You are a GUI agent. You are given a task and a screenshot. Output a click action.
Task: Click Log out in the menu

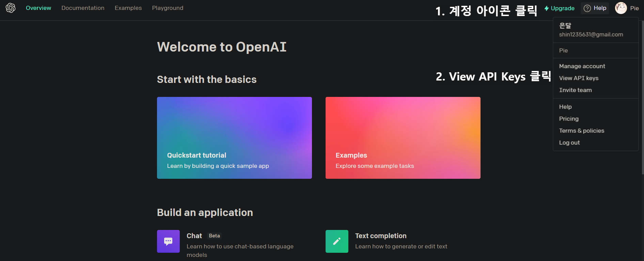pos(569,143)
